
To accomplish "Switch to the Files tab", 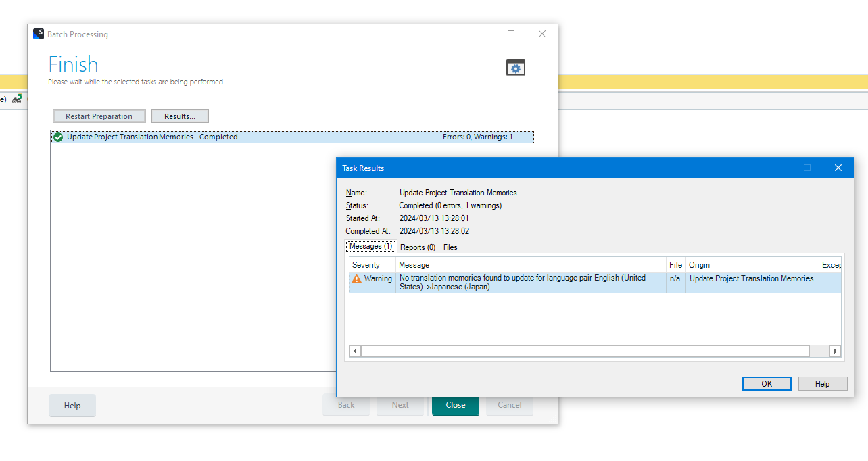I will pos(451,247).
